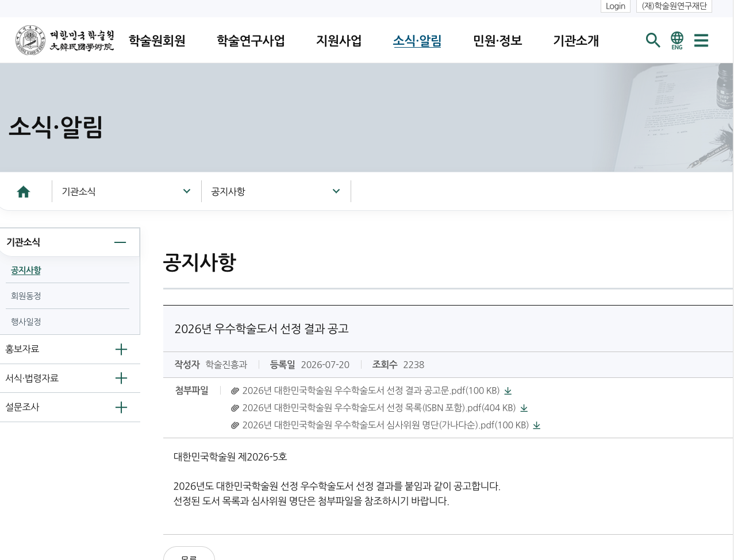This screenshot has width=734, height=560.
Task: Open the search magnifier icon
Action: (653, 40)
